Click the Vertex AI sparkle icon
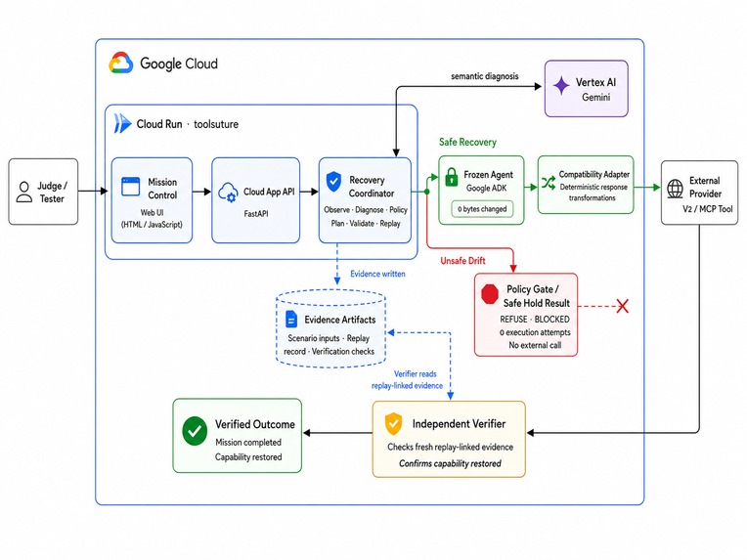 click(x=561, y=86)
